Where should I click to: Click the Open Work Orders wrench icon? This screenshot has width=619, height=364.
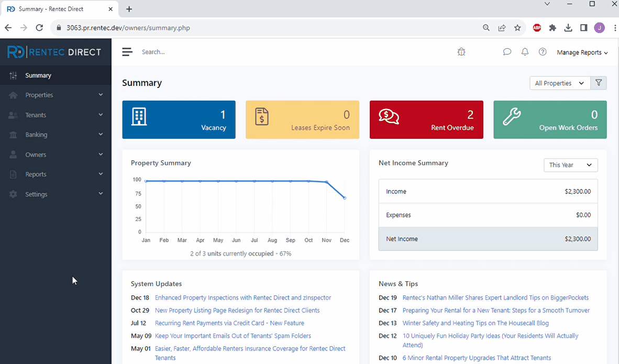(x=512, y=116)
